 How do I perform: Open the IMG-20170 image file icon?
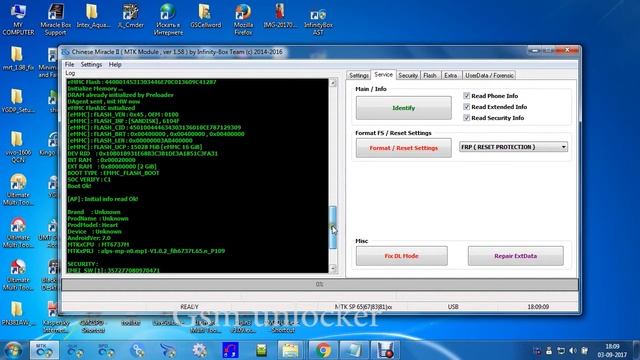pyautogui.click(x=280, y=16)
